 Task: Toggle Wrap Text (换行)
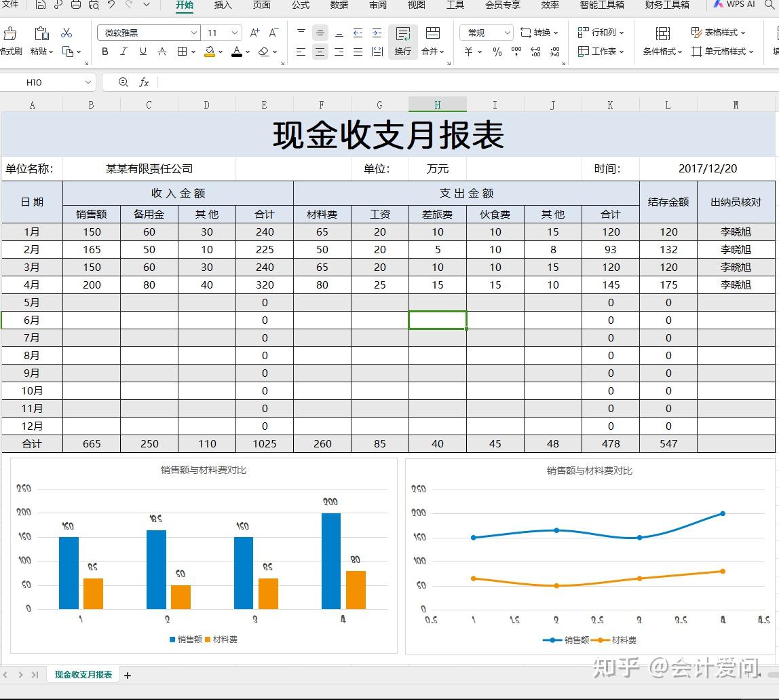coord(403,41)
